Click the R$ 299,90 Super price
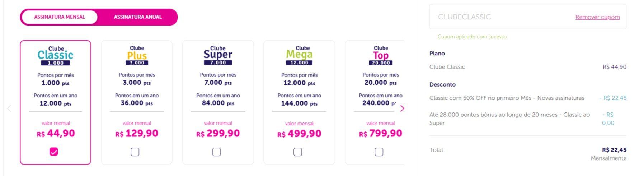 coord(218,134)
